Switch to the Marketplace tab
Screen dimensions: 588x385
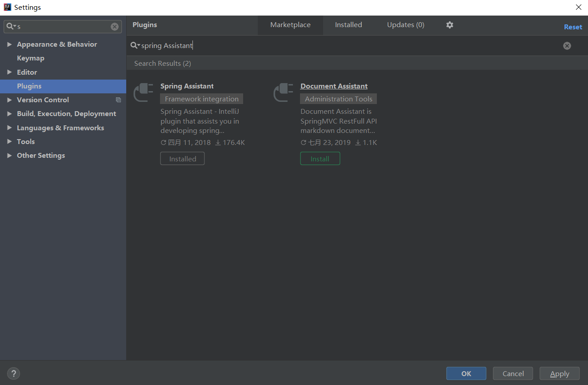pyautogui.click(x=290, y=25)
